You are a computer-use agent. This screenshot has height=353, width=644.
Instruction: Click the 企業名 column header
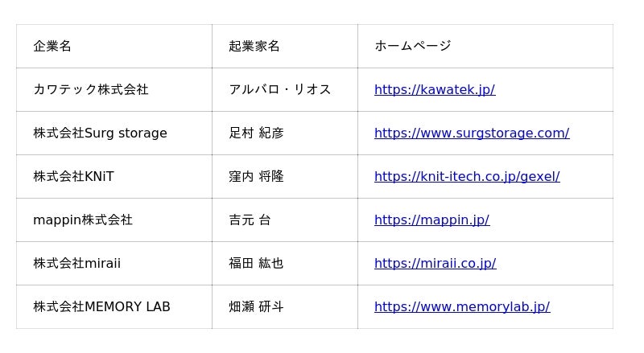tap(52, 46)
